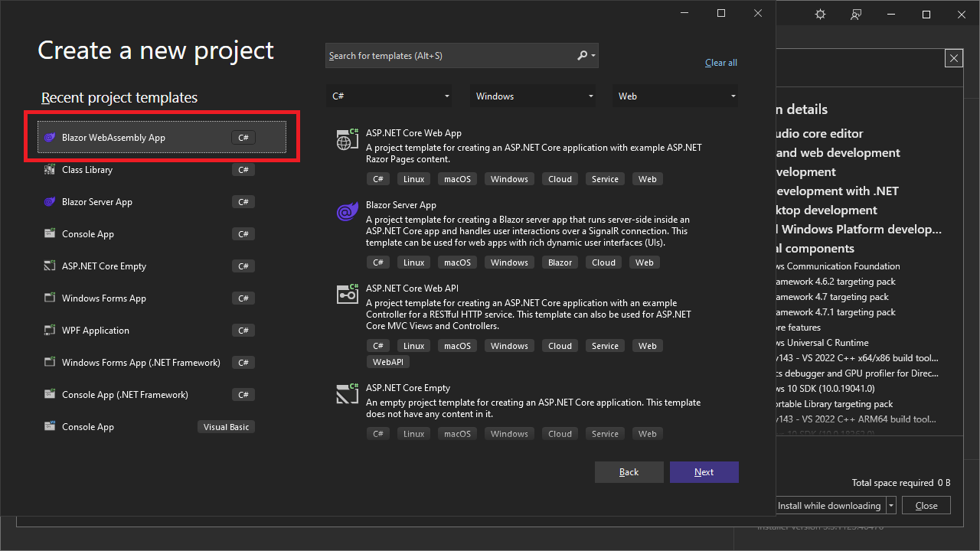
Task: Click the Recent project templates heading
Action: [x=119, y=98]
